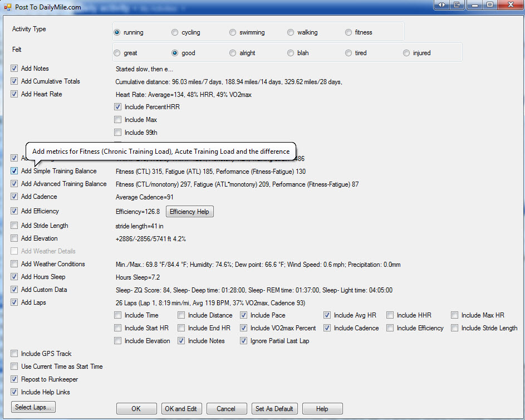Check Use Current Time as Start Time
Screen dimensions: 525x420
(14, 367)
